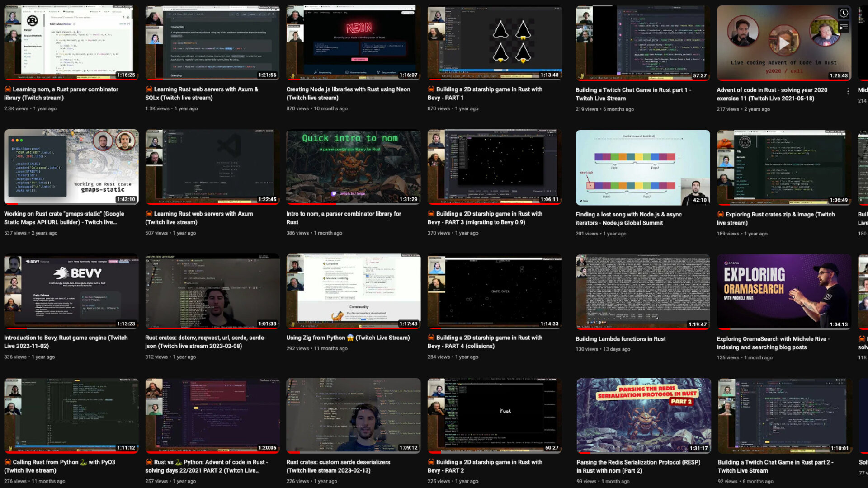
Task: Open 'Using Zig from Python' video title
Action: click(348, 338)
